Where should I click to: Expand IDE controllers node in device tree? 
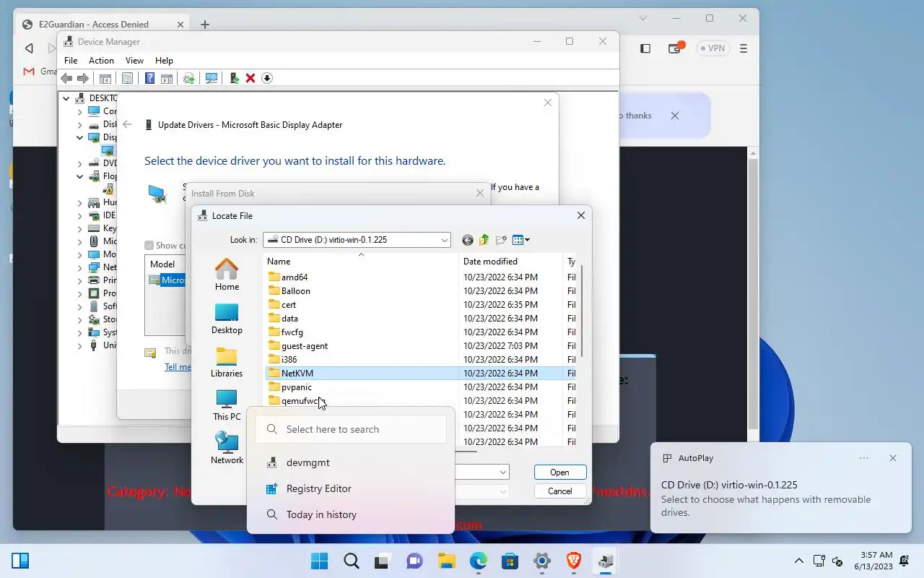click(x=80, y=215)
